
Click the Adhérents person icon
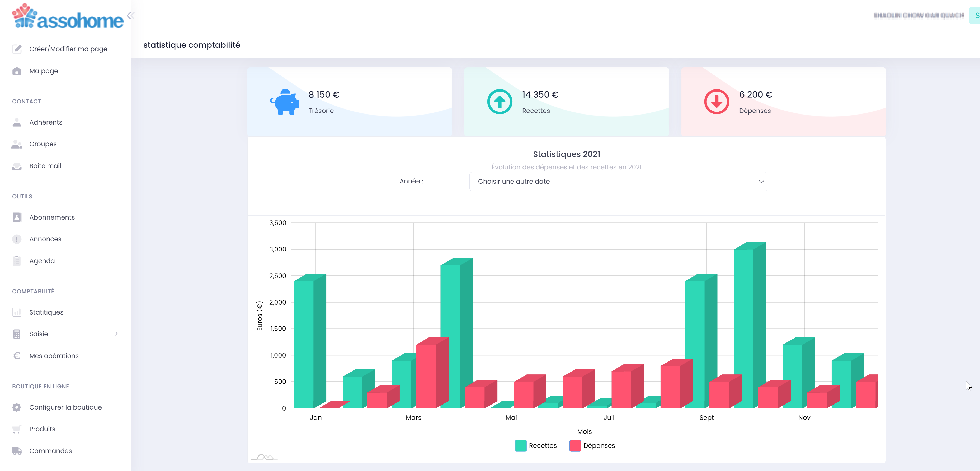pyautogui.click(x=17, y=122)
